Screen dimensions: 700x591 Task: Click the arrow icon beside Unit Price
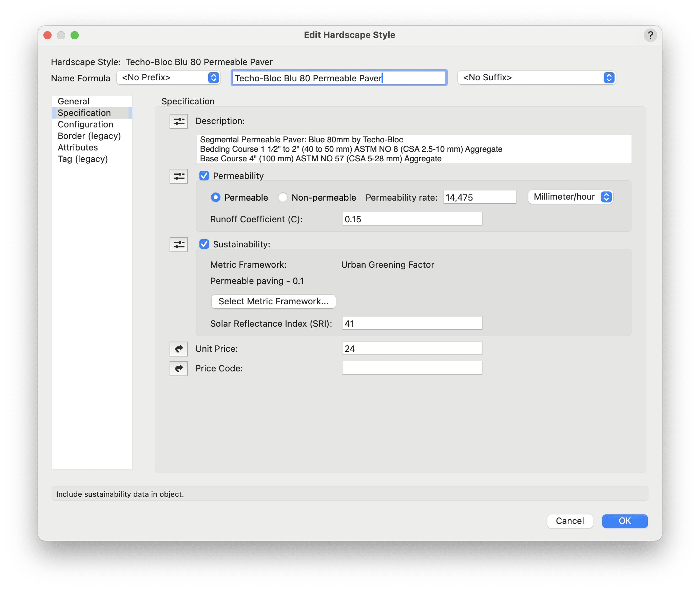coord(179,349)
